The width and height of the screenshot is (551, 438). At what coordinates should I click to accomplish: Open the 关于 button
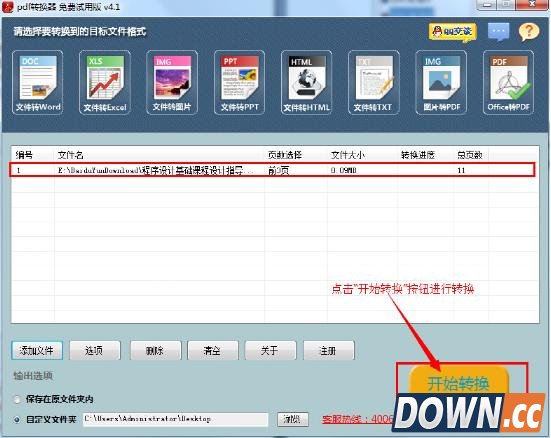(x=271, y=350)
